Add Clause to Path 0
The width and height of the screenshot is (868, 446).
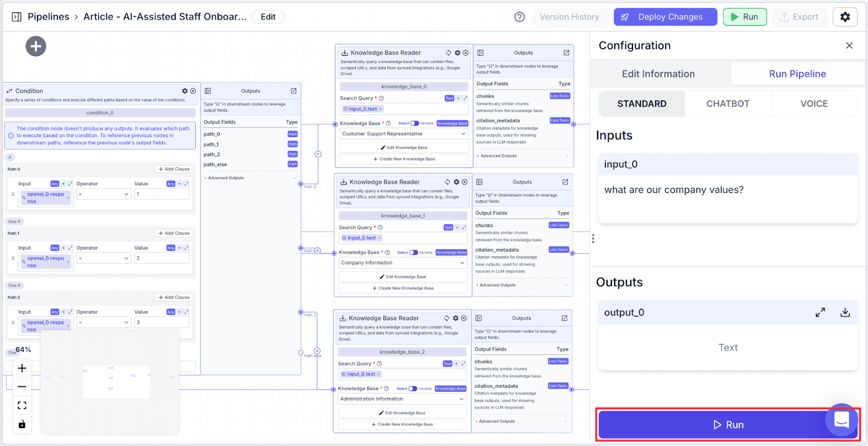(174, 169)
